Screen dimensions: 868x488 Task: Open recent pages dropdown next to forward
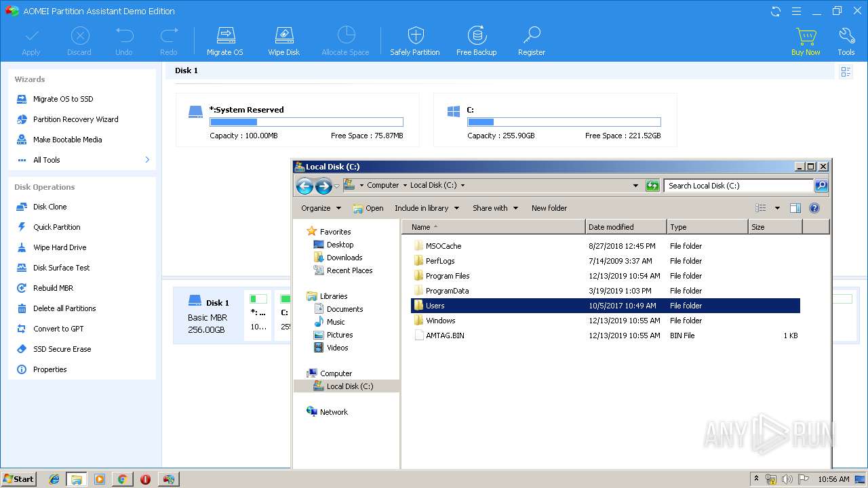click(x=337, y=186)
